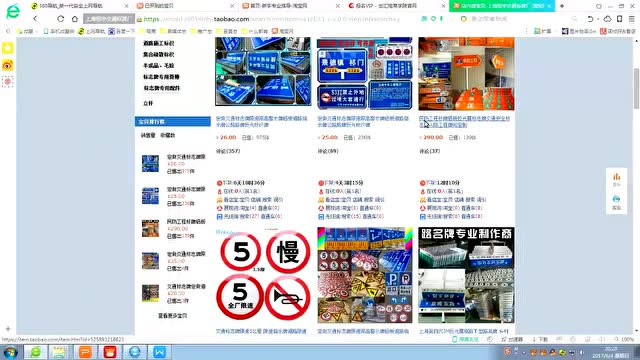The height and width of the screenshot is (360, 640).
Task: Click the 下载 download status bar button
Action: (540, 339)
